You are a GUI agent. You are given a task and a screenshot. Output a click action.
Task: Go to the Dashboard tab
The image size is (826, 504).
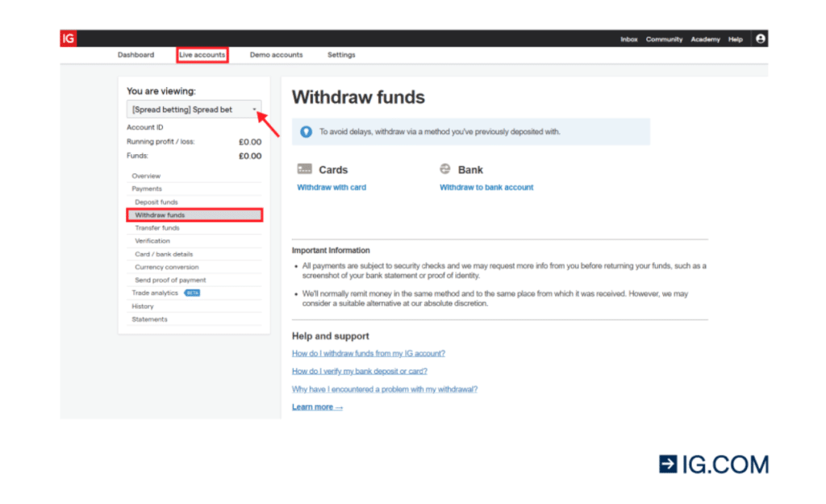pyautogui.click(x=136, y=55)
